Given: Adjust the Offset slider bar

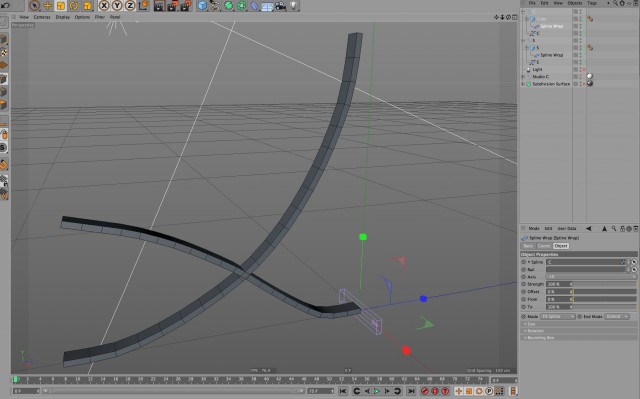Looking at the screenshot, I should (604, 291).
